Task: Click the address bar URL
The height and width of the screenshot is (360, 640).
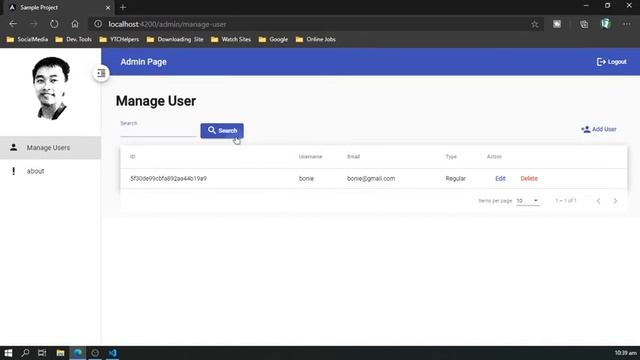Action: pyautogui.click(x=167, y=24)
